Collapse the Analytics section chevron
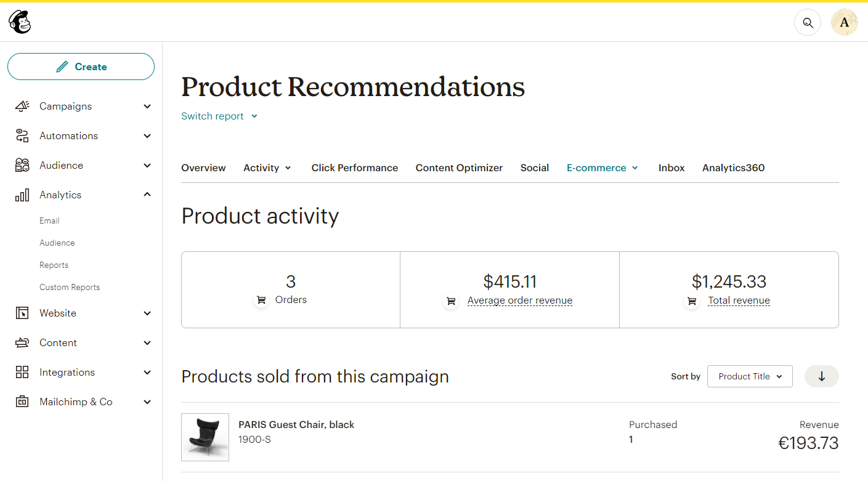Viewport: 868px width, 481px height. pos(147,195)
